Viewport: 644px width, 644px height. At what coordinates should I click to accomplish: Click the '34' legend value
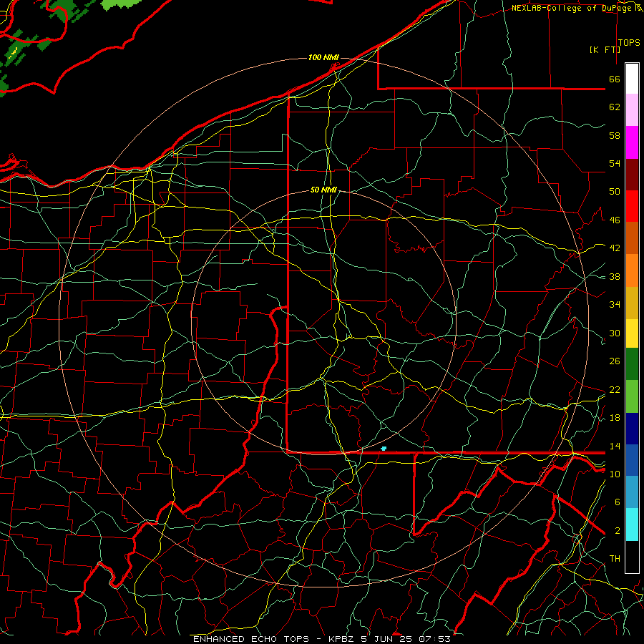615,304
